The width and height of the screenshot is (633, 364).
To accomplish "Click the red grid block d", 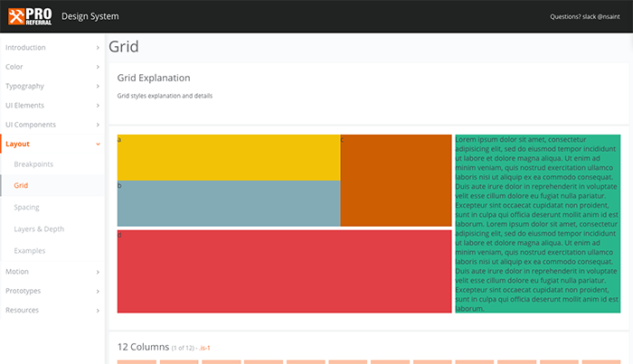I will [x=285, y=272].
